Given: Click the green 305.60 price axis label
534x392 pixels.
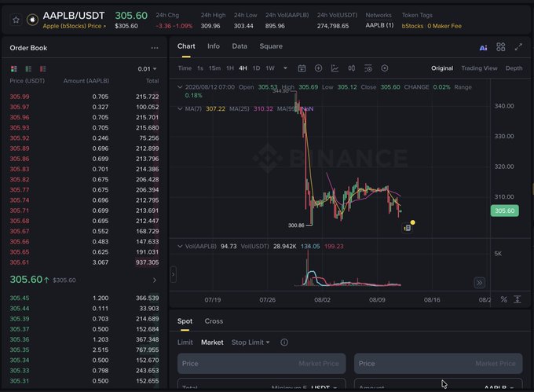Looking at the screenshot, I should [x=505, y=211].
